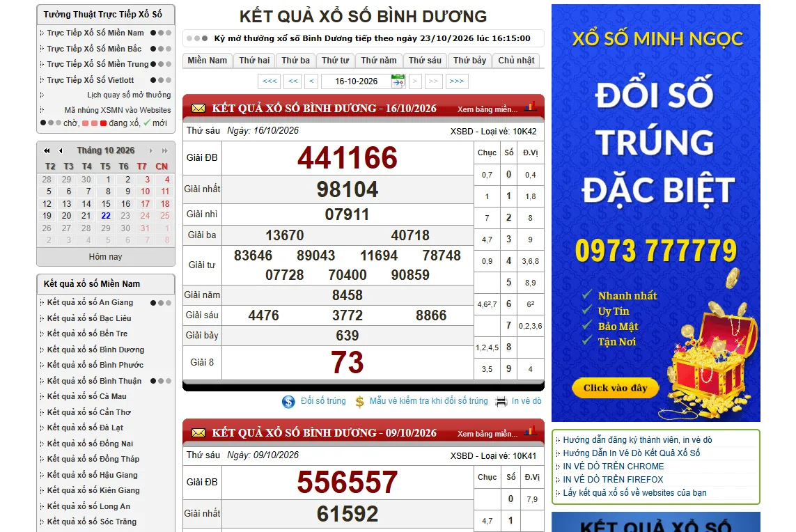
Task: Click the Click vào đây ad button
Action: pos(615,389)
